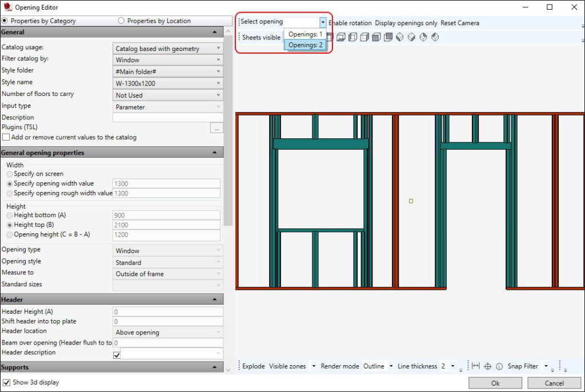Select Height top (B) radio button

tap(10, 225)
